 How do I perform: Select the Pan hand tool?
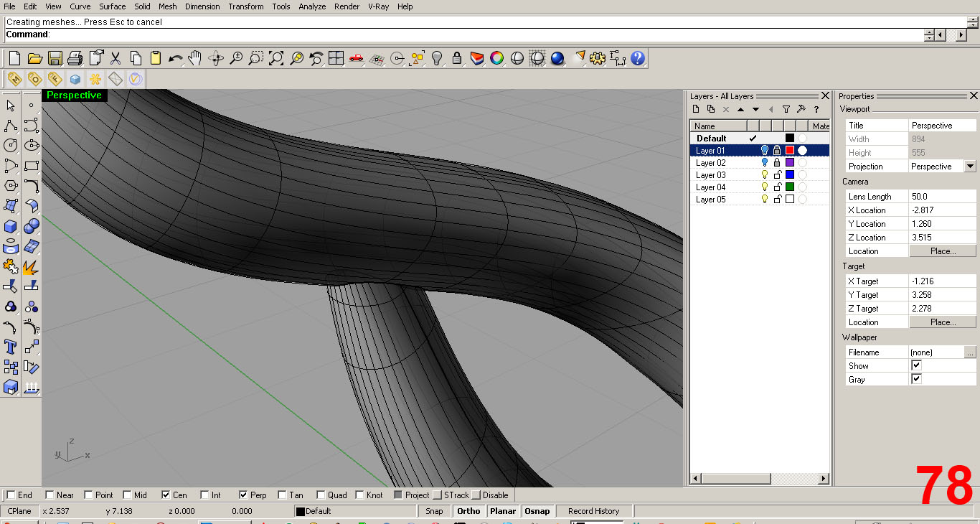195,58
